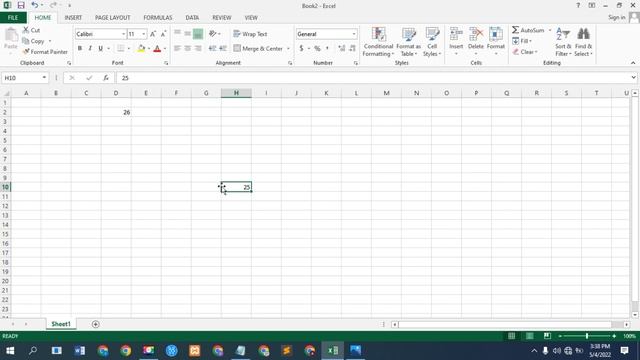Toggle Align Left horizontal alignment
The width and height of the screenshot is (640, 360).
tap(177, 49)
